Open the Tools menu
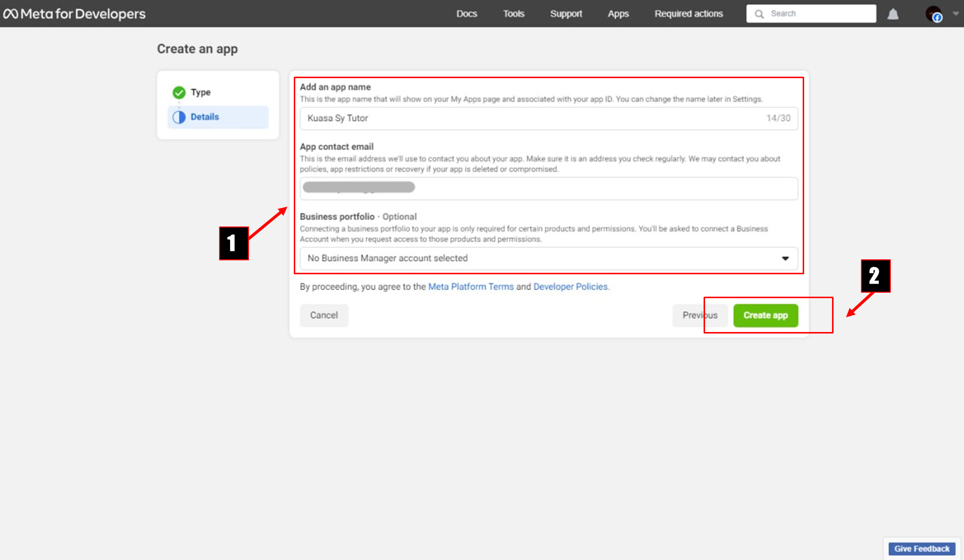This screenshot has height=560, width=964. (x=513, y=14)
